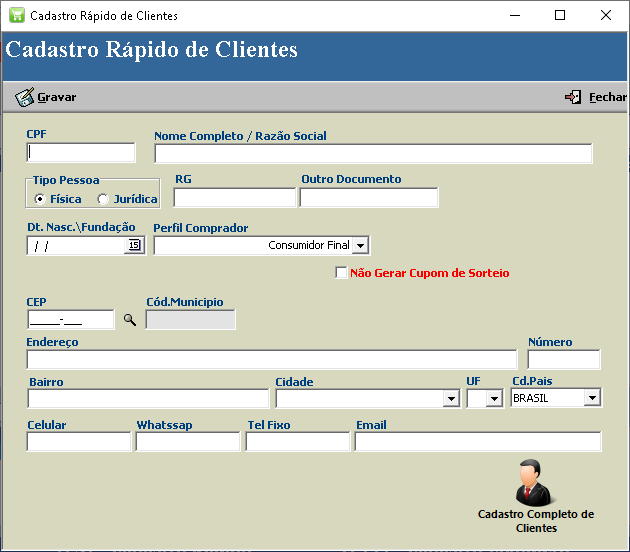Open the Cidade dropdown list

[451, 399]
